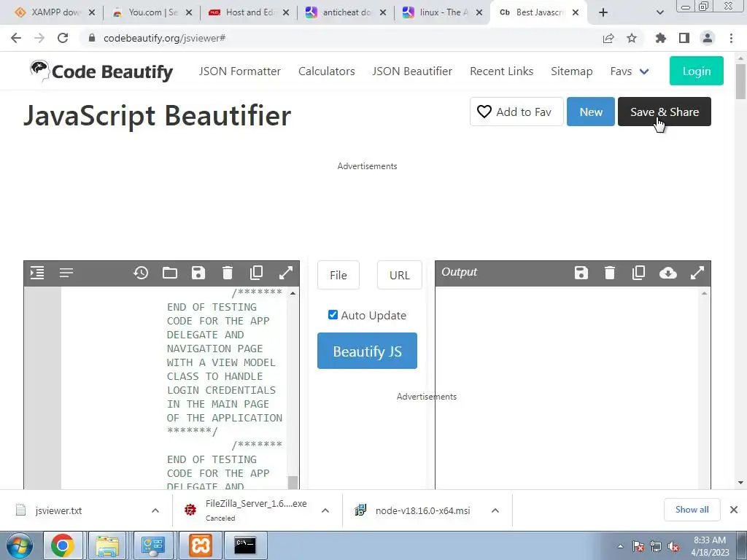Screen dimensions: 747x560
Task: Close the downloads bar
Action: point(734,510)
